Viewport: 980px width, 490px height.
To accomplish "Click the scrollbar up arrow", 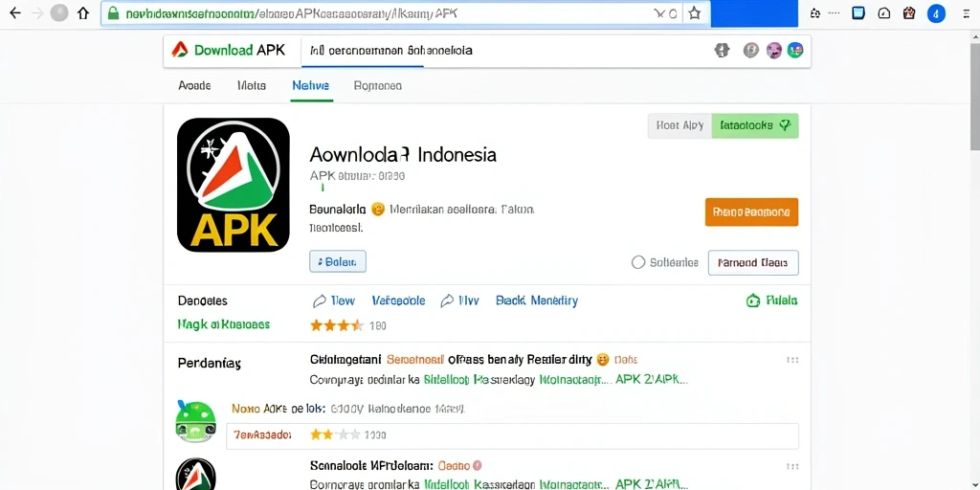I will (975, 36).
